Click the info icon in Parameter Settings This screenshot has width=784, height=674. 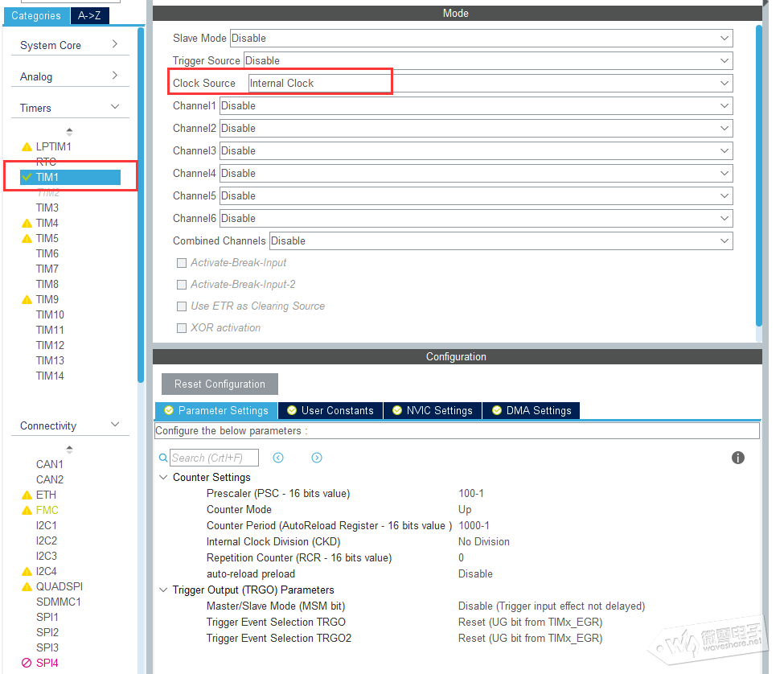point(737,458)
